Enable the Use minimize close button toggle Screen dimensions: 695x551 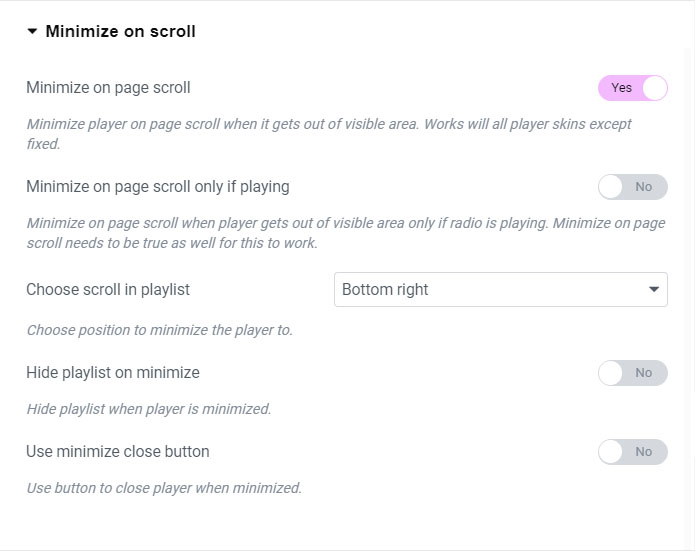point(632,452)
